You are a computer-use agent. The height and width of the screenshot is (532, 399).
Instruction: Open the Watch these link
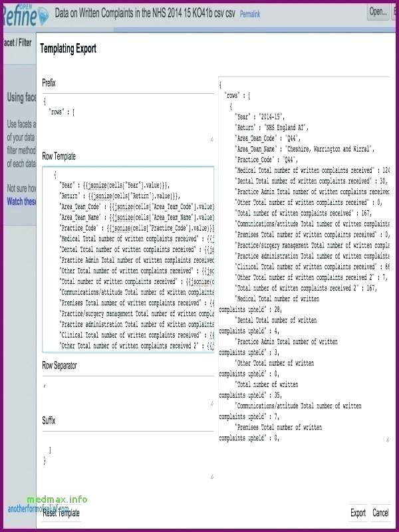click(x=21, y=201)
